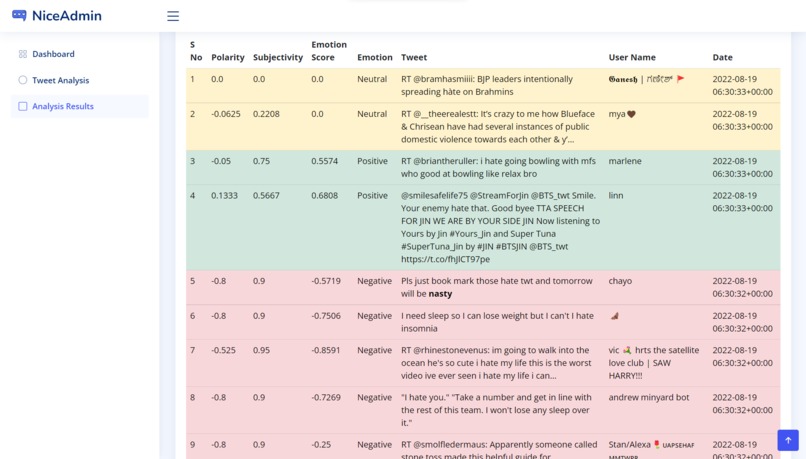Click subjectivity value 0.5667
The height and width of the screenshot is (459, 806).
(266, 195)
